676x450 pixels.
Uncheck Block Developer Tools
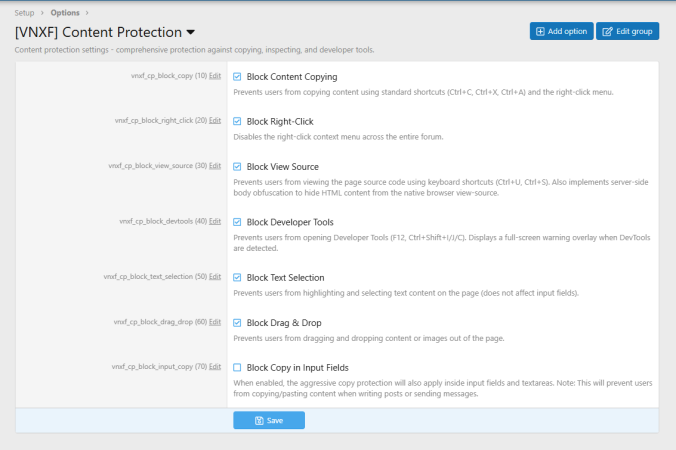237,222
